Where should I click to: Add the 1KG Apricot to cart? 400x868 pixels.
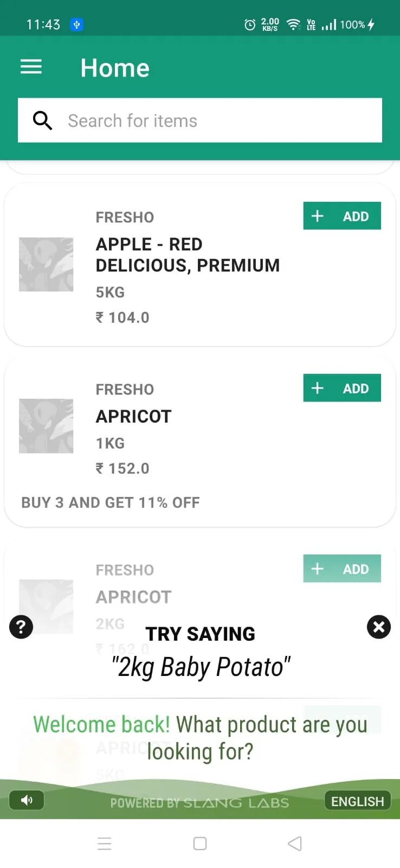[342, 388]
